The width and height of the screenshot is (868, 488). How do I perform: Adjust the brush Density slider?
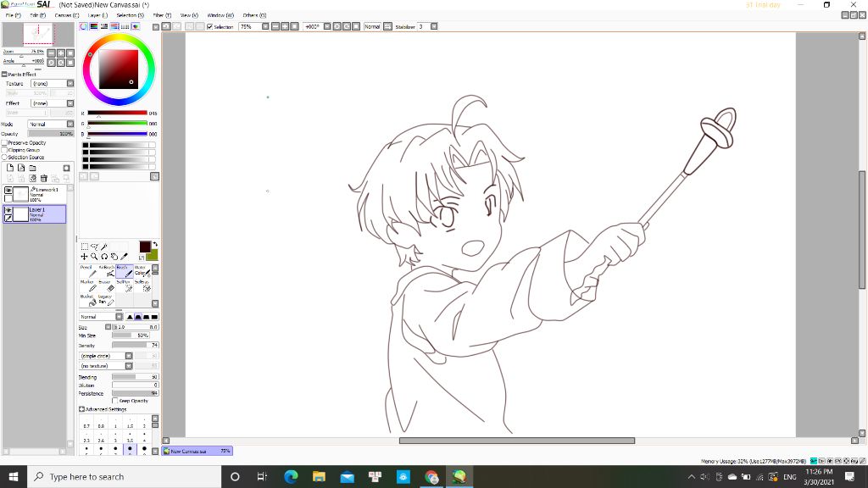coord(135,346)
